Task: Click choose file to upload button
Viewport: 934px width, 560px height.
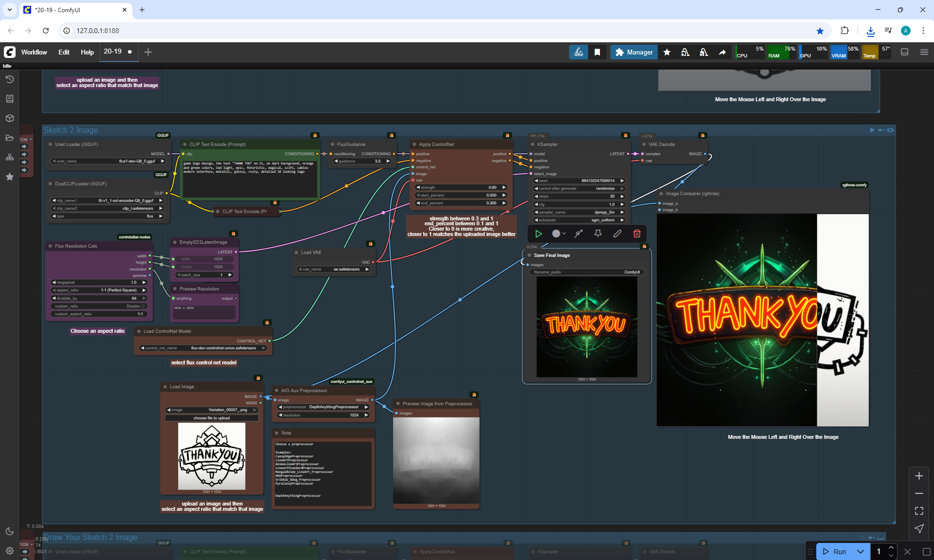Action: (x=212, y=418)
